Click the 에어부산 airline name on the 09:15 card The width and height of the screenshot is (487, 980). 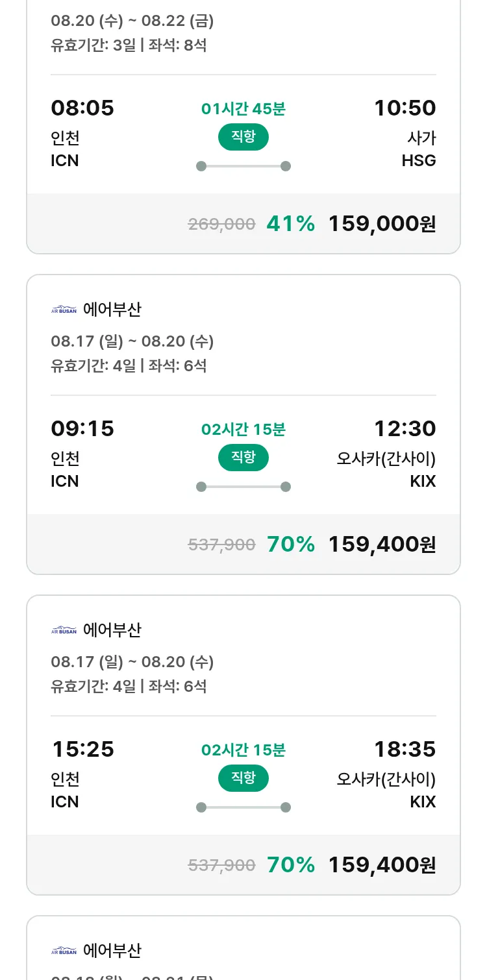[x=112, y=310]
